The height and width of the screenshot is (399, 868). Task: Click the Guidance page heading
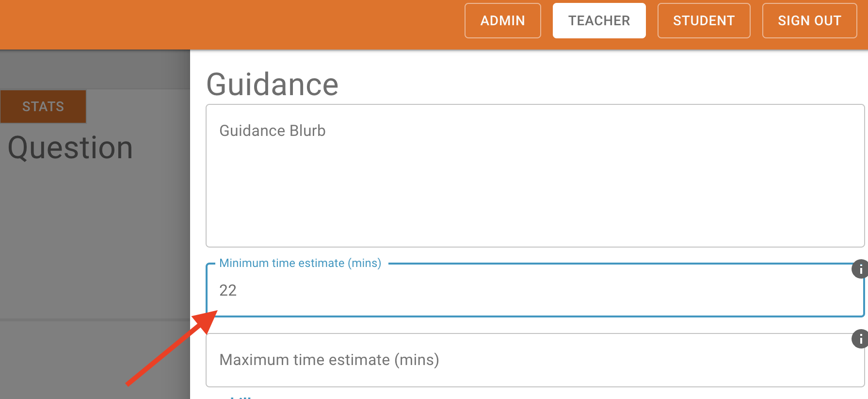tap(273, 83)
